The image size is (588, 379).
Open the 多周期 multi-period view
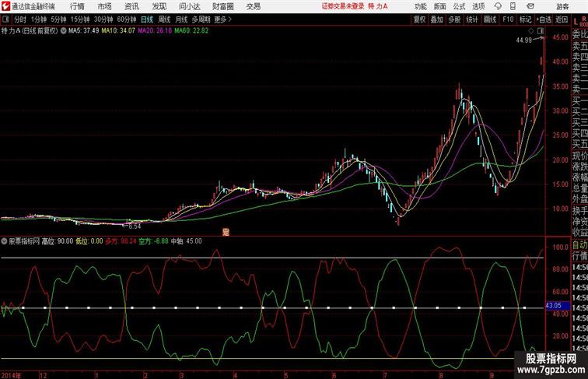pyautogui.click(x=201, y=19)
